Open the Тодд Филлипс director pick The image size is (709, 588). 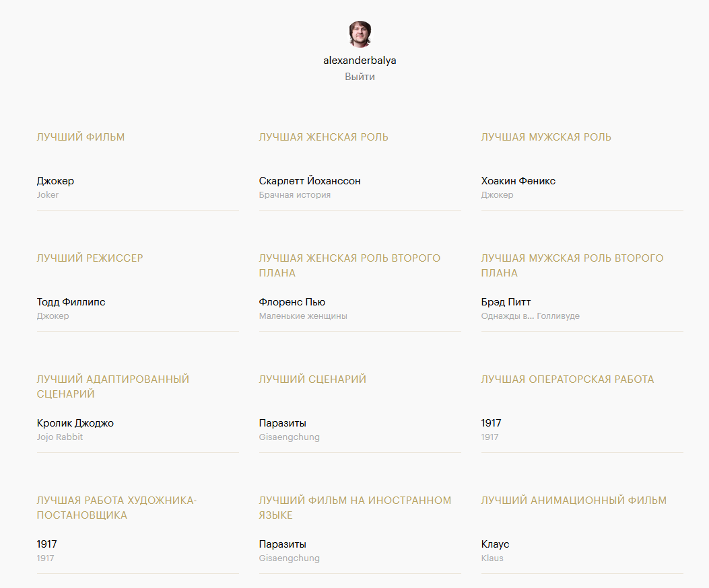71,302
